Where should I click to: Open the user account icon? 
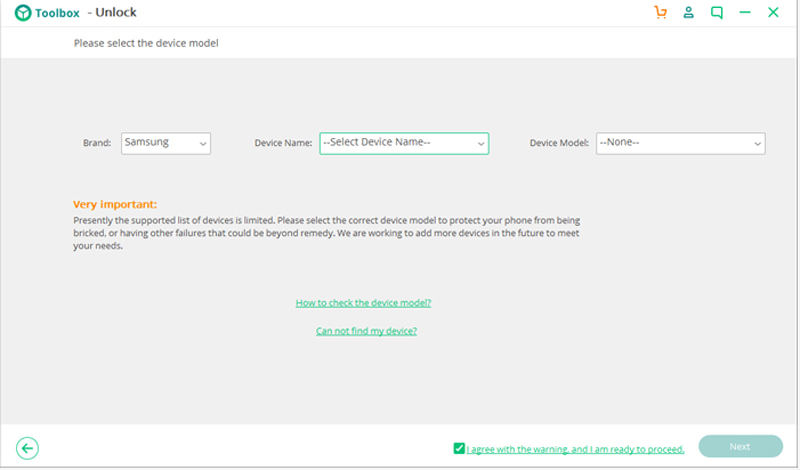(688, 12)
